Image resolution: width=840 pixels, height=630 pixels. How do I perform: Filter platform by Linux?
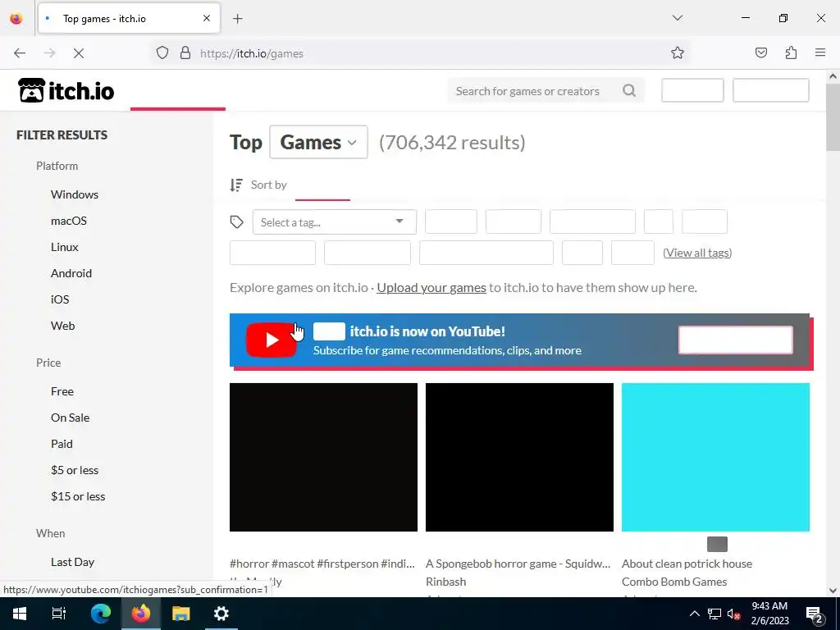[65, 247]
